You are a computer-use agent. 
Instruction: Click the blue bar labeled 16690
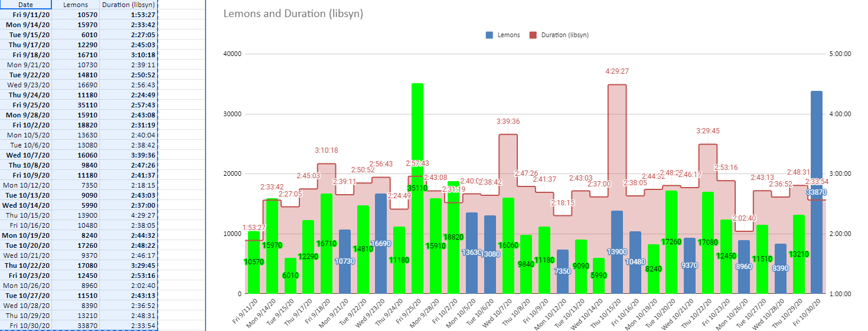(381, 243)
